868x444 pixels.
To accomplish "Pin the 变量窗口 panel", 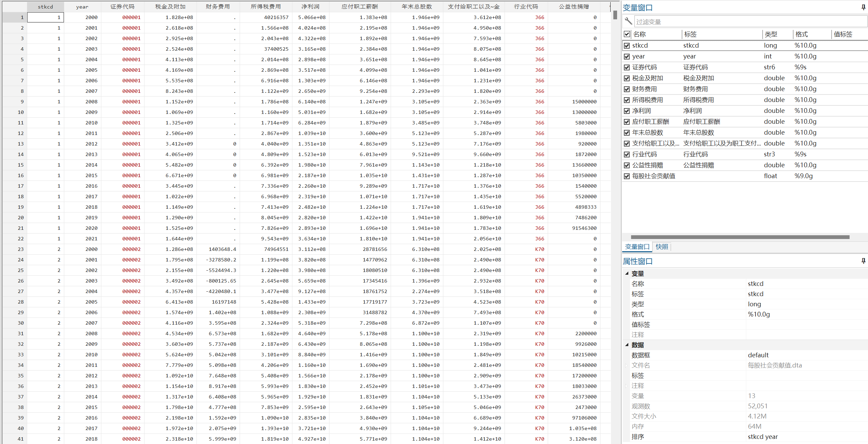I will (863, 7).
